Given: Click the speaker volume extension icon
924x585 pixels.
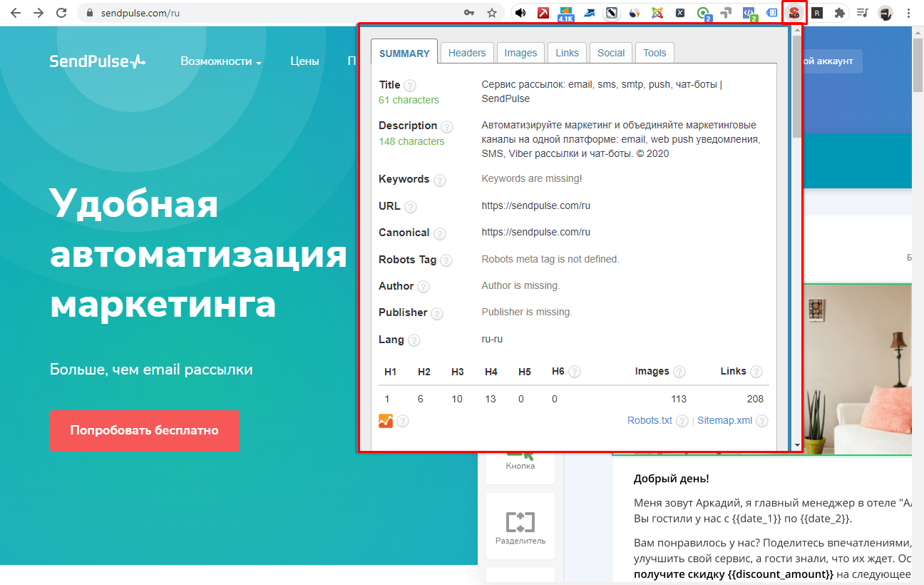Looking at the screenshot, I should 520,13.
